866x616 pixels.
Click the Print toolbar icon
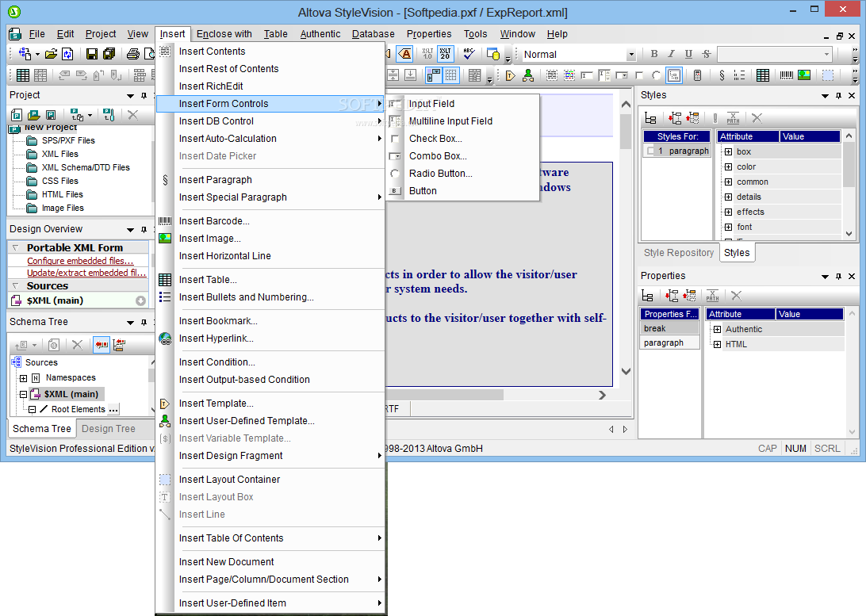tap(132, 54)
